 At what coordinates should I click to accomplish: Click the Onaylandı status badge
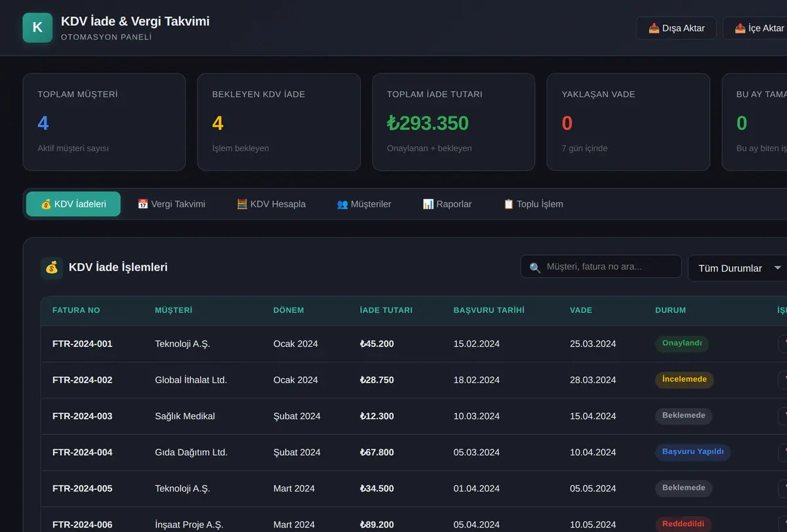coord(682,343)
